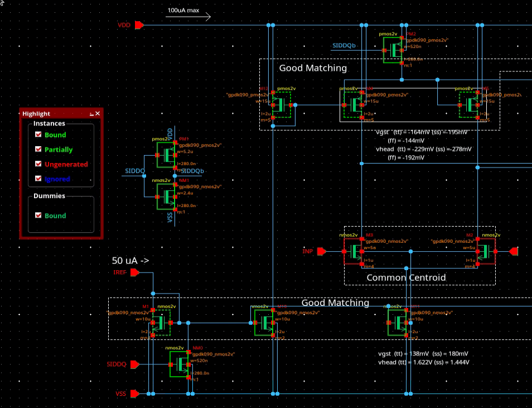532x408 pixels.
Task: Select NMOS input transistor M3
Action: [x=353, y=251]
